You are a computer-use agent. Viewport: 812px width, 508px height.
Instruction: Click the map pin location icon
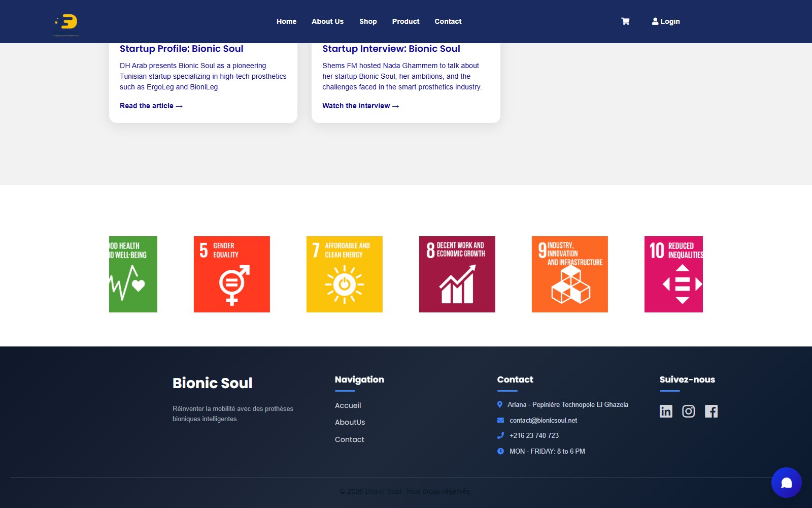(x=500, y=405)
